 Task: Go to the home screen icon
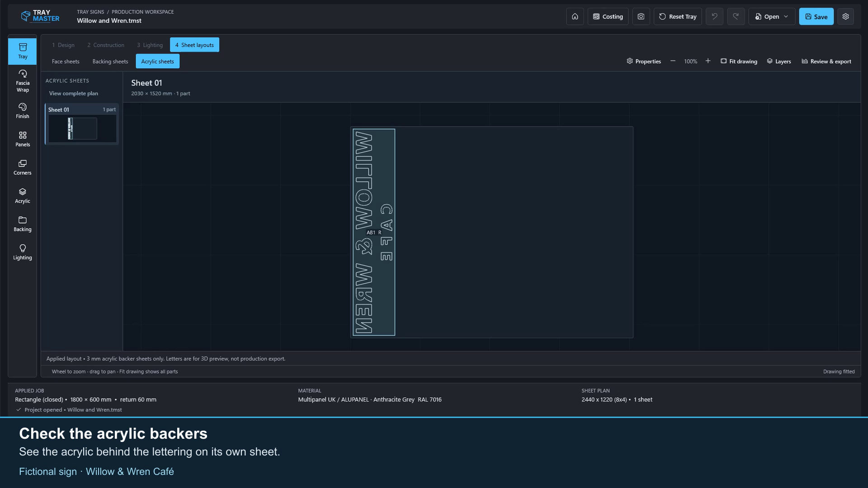pyautogui.click(x=575, y=16)
